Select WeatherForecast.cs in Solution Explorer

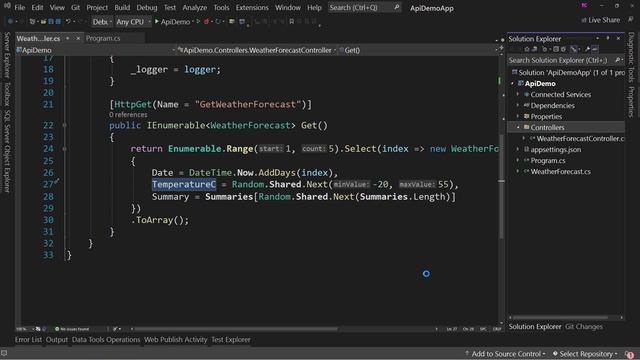(x=560, y=172)
